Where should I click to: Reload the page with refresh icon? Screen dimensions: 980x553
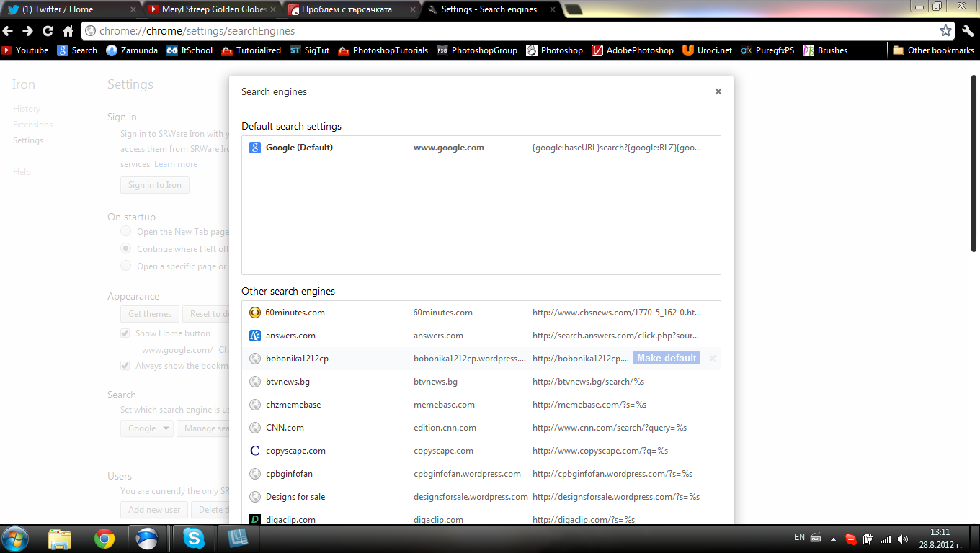(48, 31)
